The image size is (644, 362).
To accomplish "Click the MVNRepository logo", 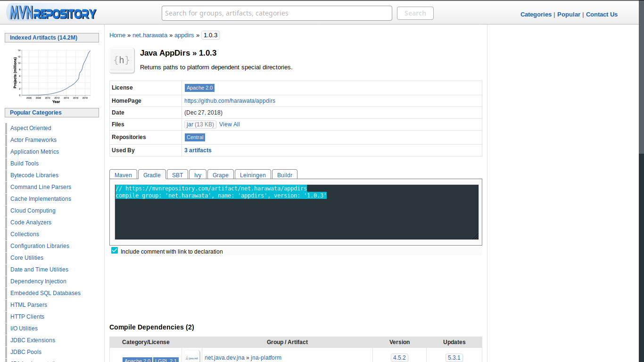I will [52, 13].
